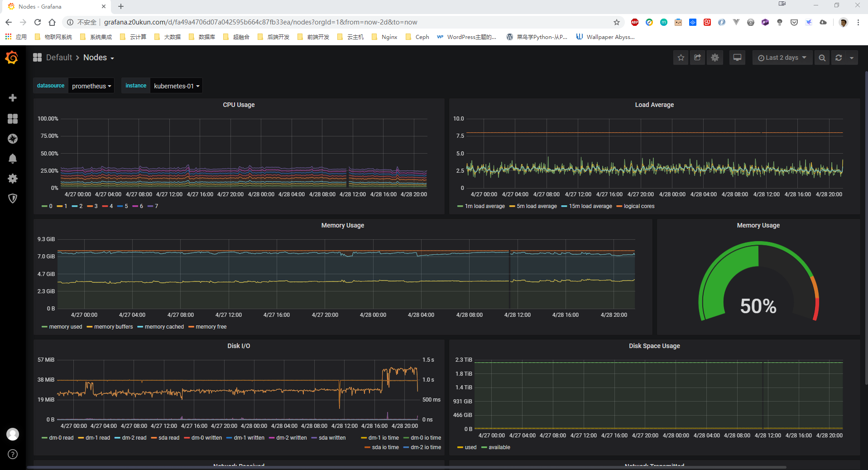
Task: Open the Chrome three-dot menu
Action: (x=858, y=22)
